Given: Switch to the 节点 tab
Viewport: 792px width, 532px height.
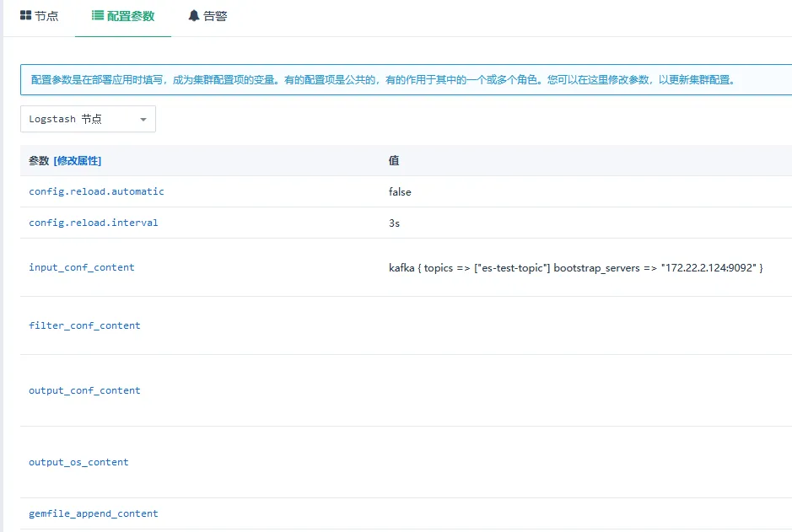Looking at the screenshot, I should click(46, 16).
